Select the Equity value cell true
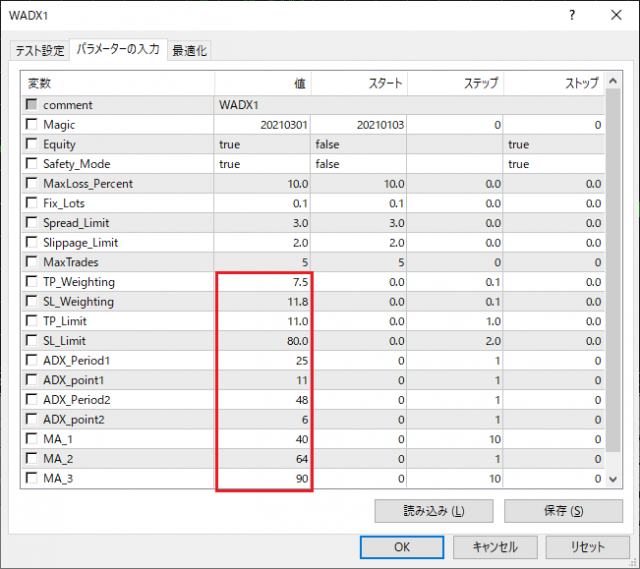 tap(262, 144)
